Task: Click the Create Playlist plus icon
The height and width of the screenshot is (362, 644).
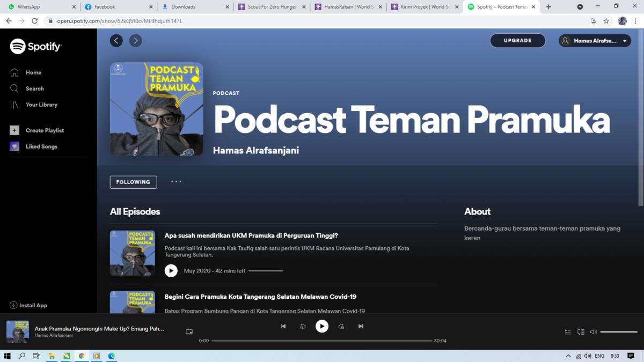Action: click(14, 130)
